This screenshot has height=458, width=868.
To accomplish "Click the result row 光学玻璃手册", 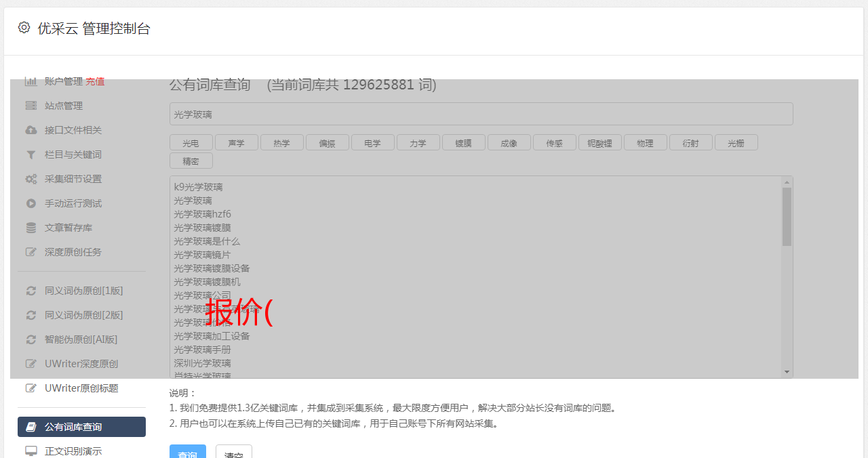I will pos(202,350).
